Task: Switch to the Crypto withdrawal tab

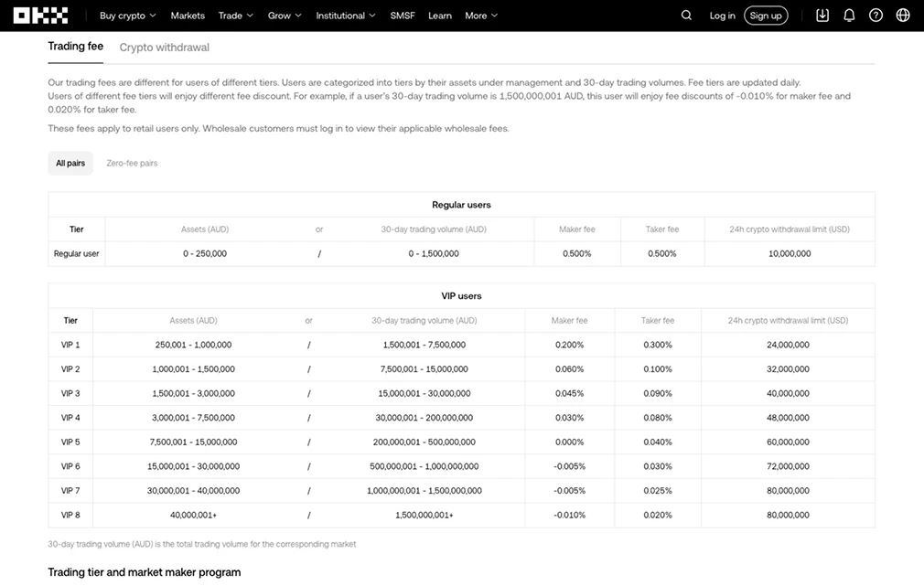Action: click(165, 48)
